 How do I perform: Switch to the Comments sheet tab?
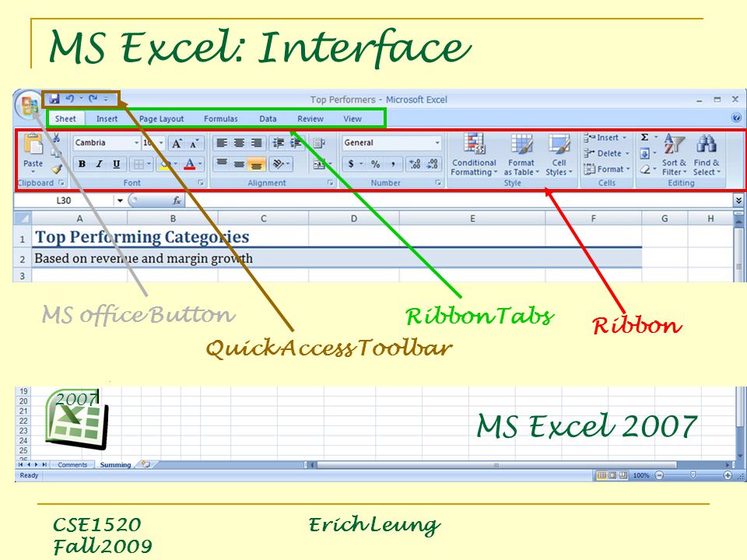tap(72, 465)
